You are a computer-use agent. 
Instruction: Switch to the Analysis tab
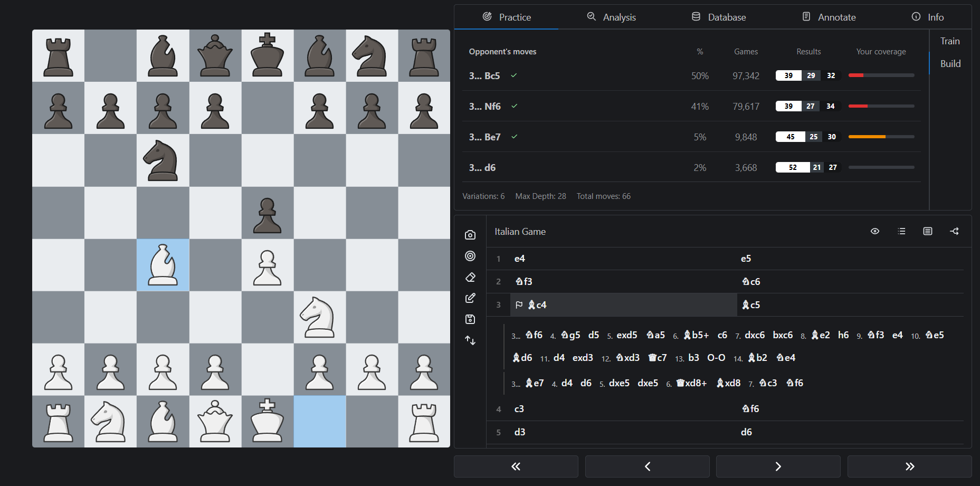point(611,17)
